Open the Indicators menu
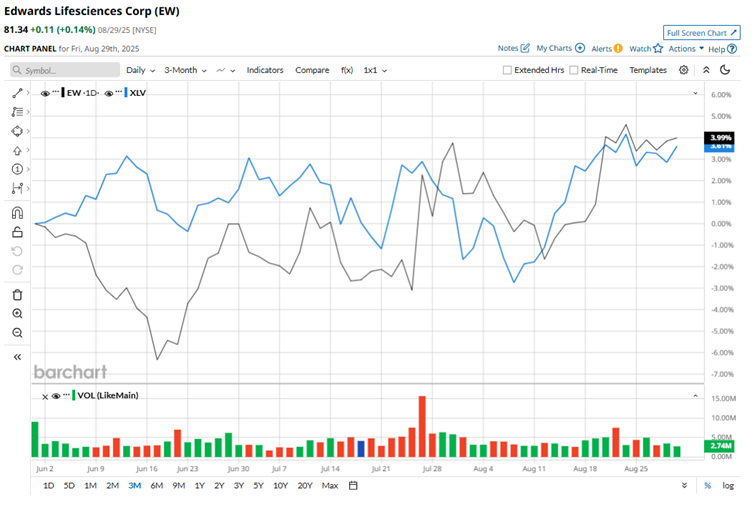 (x=265, y=70)
